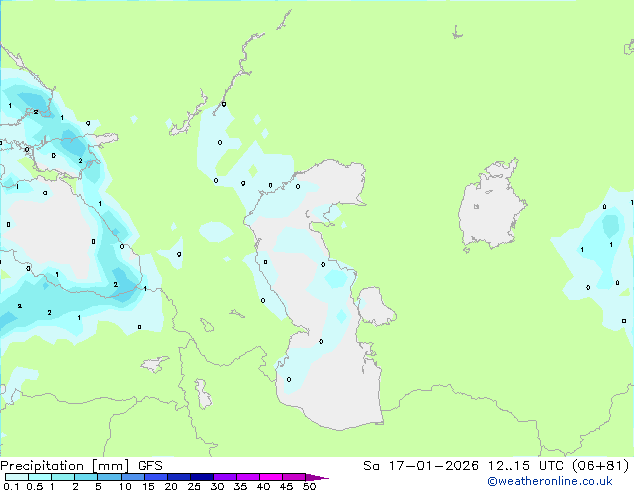Click the 'Precipitation [mm]' title text
The height and width of the screenshot is (490, 634).
pos(65,466)
